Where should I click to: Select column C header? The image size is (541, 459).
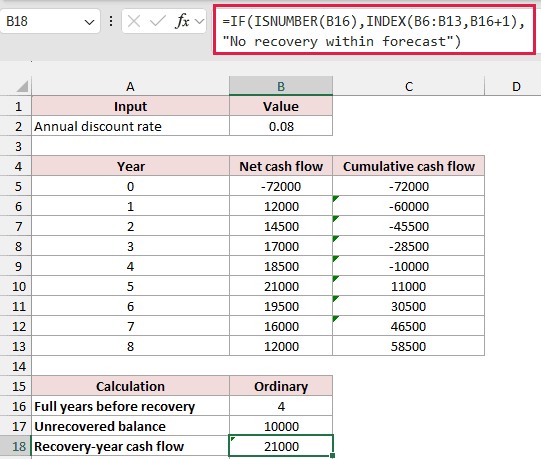point(409,86)
